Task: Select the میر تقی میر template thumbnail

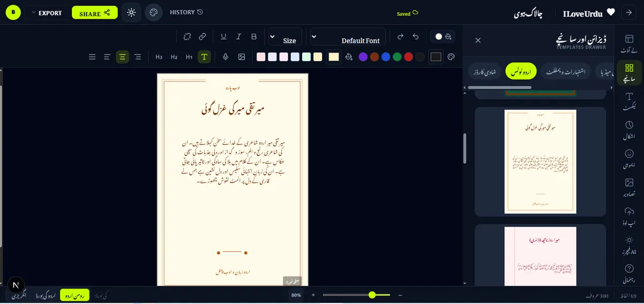Action: point(540,162)
